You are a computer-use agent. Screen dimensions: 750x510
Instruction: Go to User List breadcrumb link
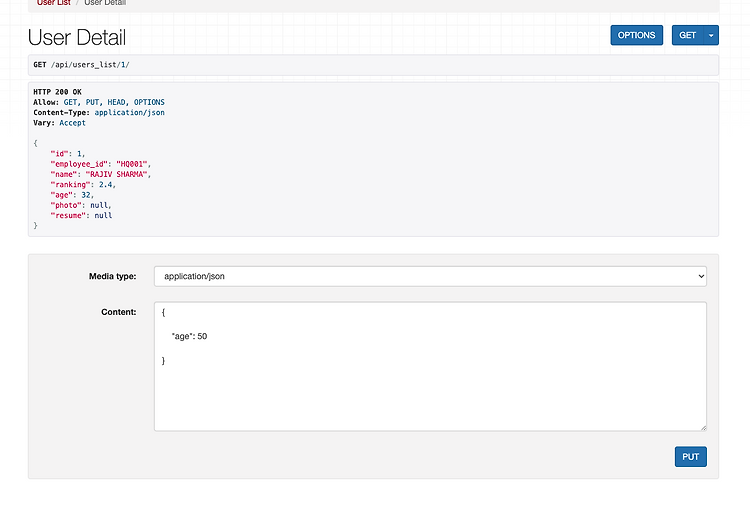54,3
